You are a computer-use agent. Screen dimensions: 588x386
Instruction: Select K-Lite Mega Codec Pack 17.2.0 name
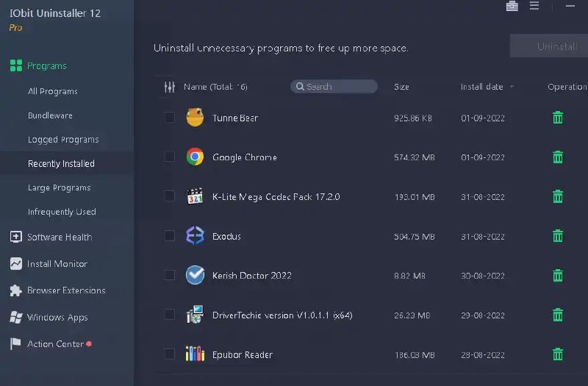coord(276,197)
